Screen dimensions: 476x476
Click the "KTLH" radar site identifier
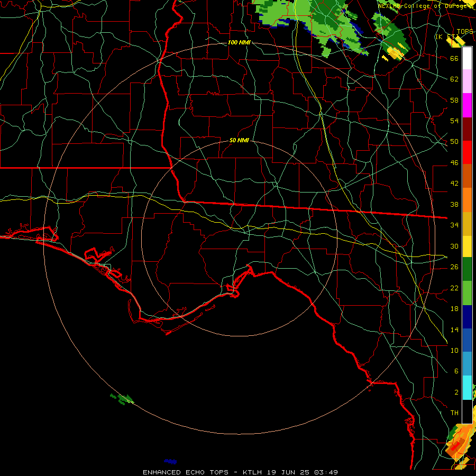[x=253, y=472]
